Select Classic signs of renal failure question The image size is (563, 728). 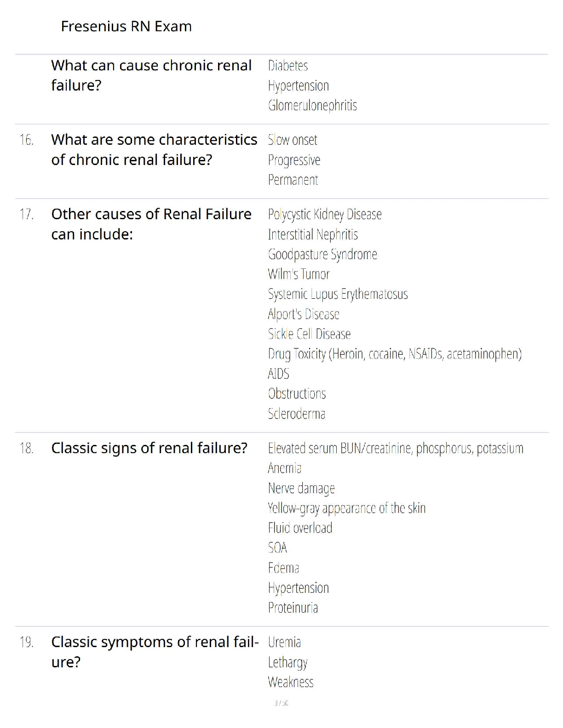click(x=149, y=448)
